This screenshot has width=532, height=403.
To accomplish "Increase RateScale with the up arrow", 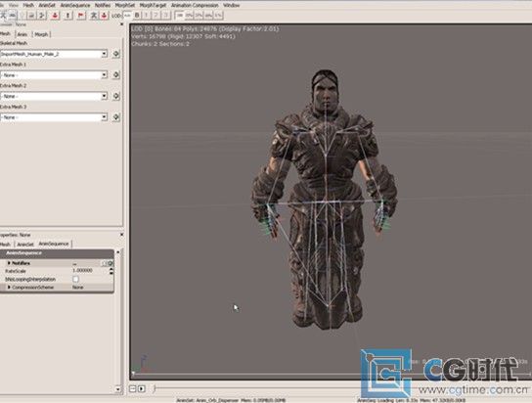I will pyautogui.click(x=111, y=269).
